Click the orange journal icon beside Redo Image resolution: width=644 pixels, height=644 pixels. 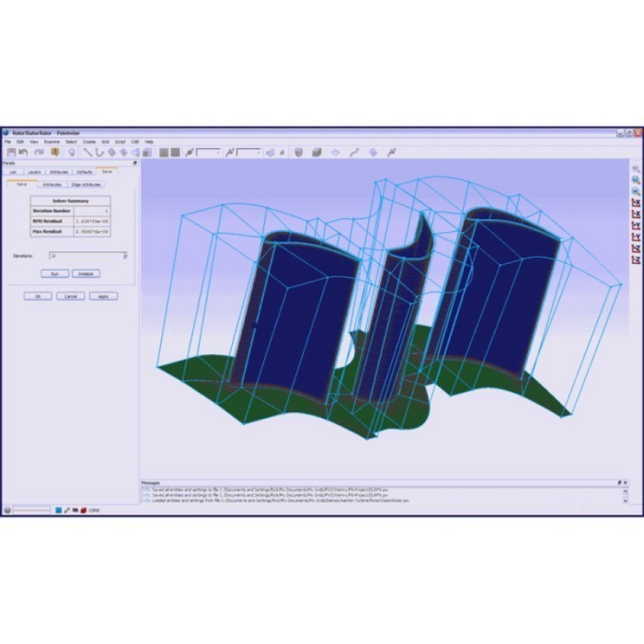point(54,153)
